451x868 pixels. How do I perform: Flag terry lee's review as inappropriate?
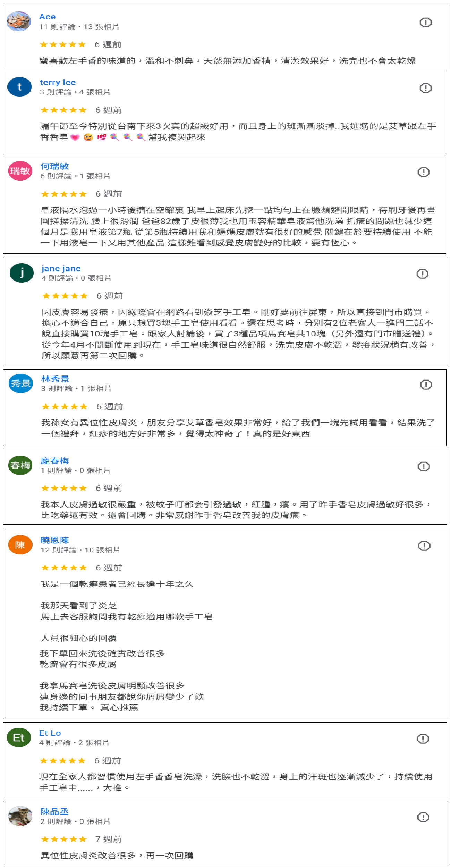tap(425, 88)
